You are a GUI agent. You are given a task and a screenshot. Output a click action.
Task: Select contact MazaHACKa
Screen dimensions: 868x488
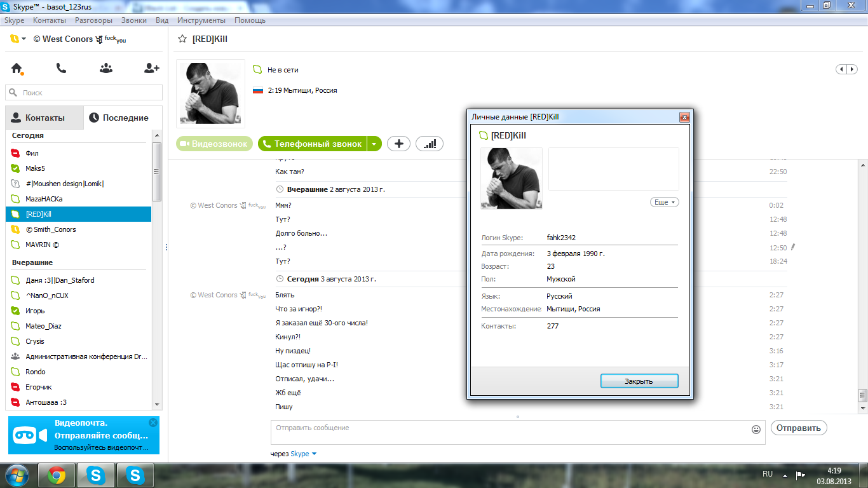tap(79, 199)
